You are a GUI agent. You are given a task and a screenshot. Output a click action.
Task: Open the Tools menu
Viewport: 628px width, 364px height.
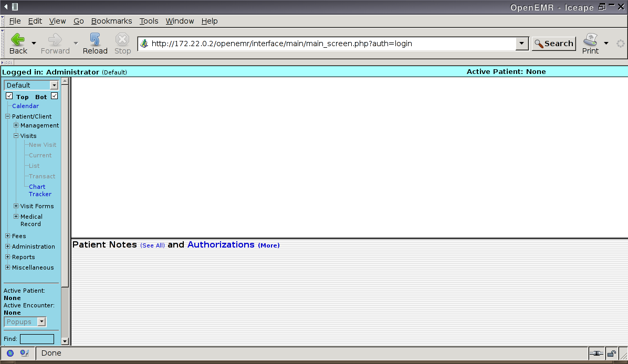coord(149,21)
